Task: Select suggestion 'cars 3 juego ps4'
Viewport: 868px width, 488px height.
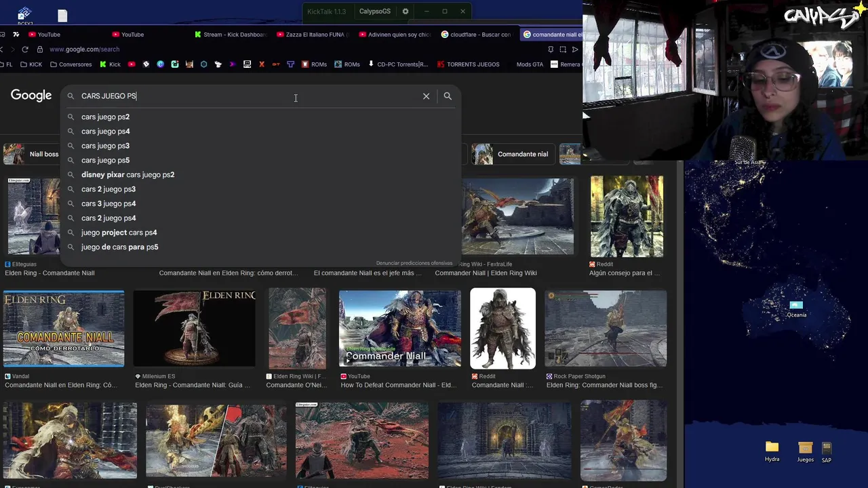Action: pyautogui.click(x=261, y=203)
